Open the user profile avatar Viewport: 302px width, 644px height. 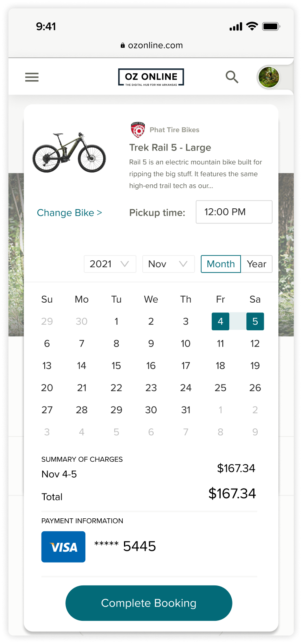coord(269,77)
